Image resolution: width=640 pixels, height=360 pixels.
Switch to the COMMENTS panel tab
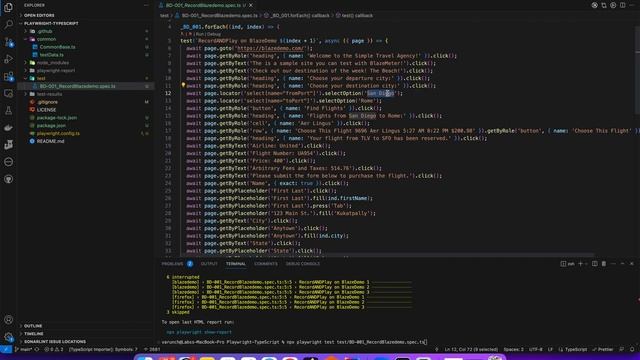pyautogui.click(x=266, y=264)
